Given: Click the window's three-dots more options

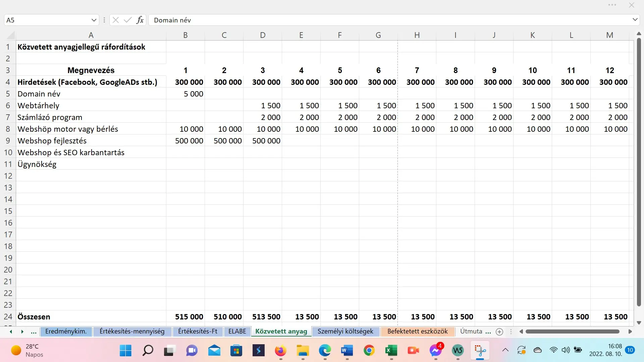Looking at the screenshot, I should (x=612, y=5).
